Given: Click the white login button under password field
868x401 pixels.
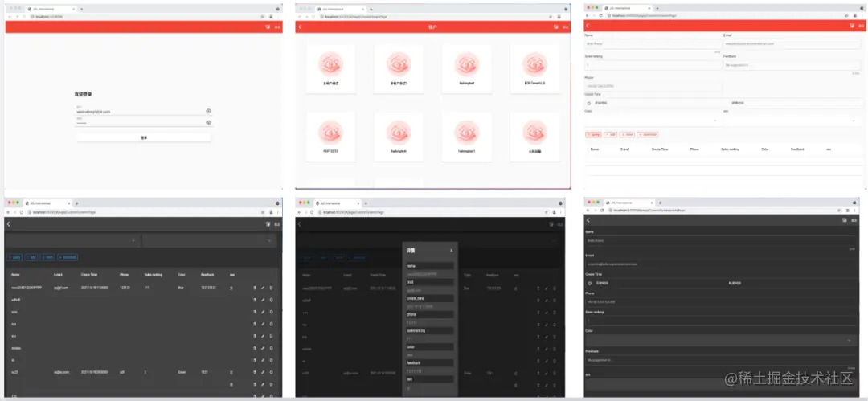Looking at the screenshot, I should (x=144, y=137).
